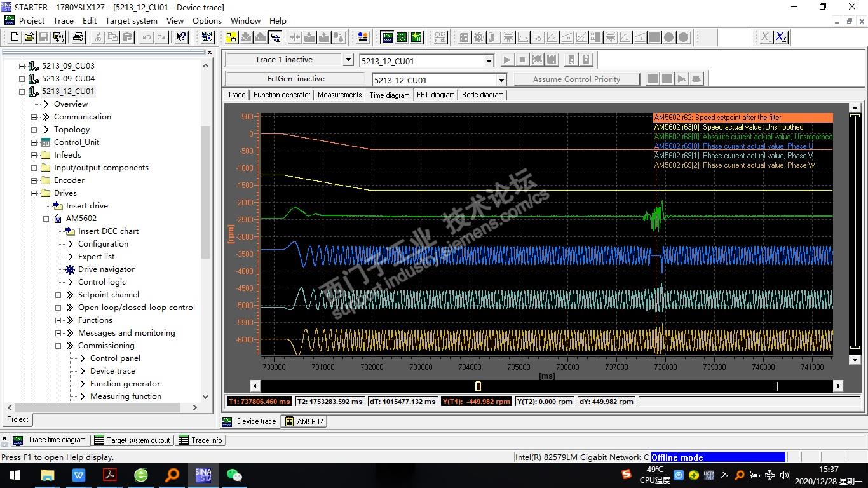
Task: Select Measuring function in the project tree
Action: click(x=126, y=396)
